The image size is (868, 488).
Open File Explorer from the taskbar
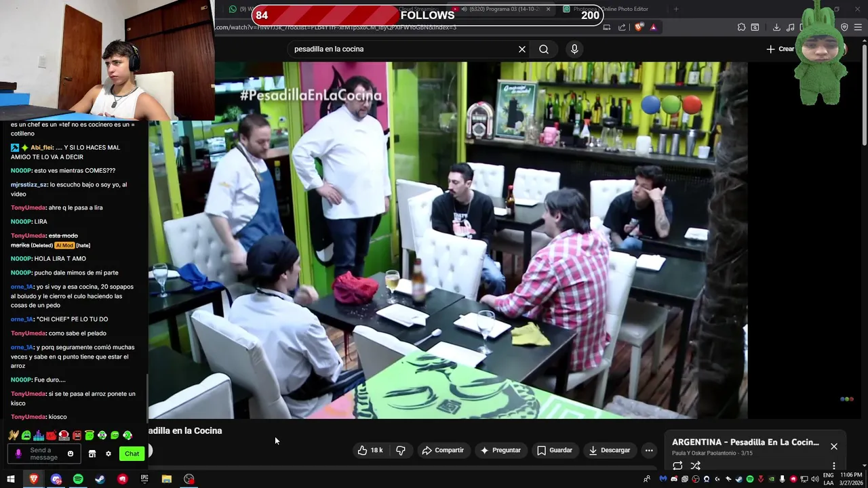(167, 479)
